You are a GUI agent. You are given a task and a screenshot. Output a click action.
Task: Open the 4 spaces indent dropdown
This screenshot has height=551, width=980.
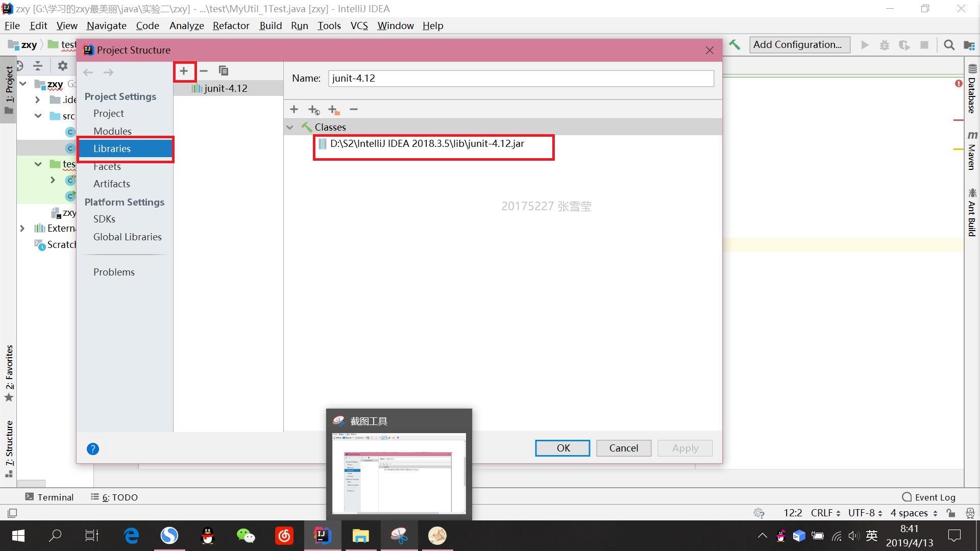click(x=914, y=513)
